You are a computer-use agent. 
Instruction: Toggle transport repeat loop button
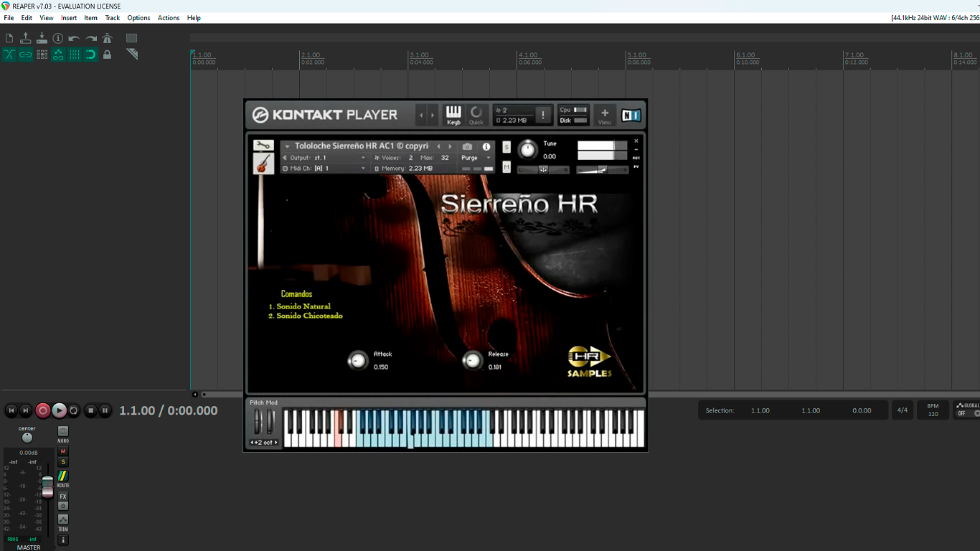73,410
